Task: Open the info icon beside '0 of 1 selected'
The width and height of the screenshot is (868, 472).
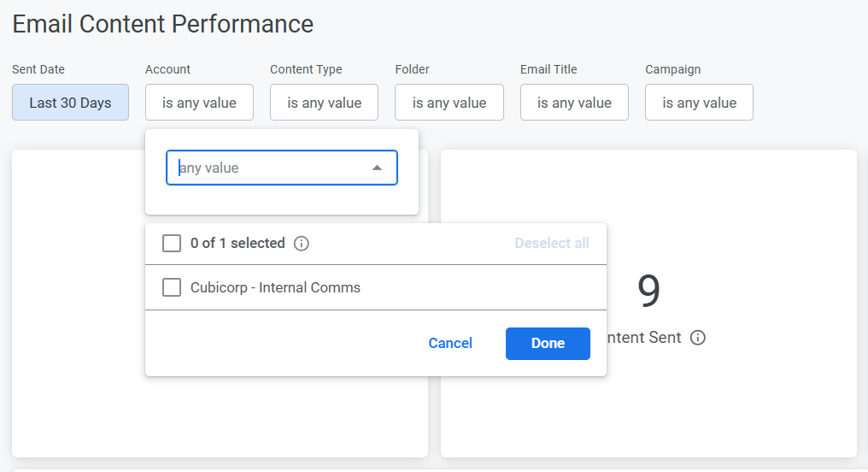Action: [301, 243]
